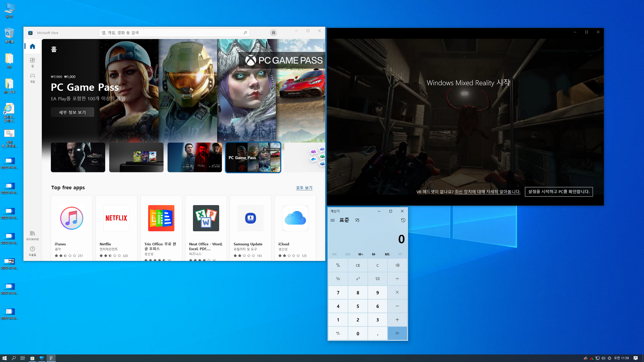Open the learn about latest devices link

pyautogui.click(x=487, y=192)
